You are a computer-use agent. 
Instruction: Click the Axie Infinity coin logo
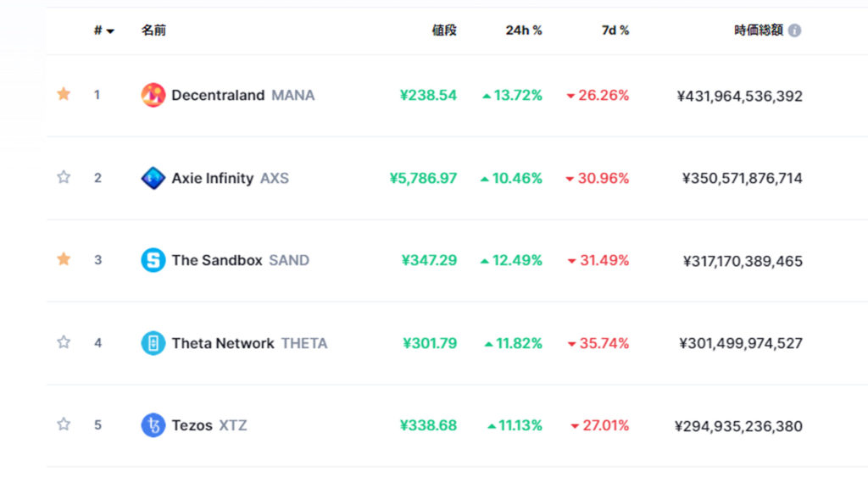tap(152, 178)
